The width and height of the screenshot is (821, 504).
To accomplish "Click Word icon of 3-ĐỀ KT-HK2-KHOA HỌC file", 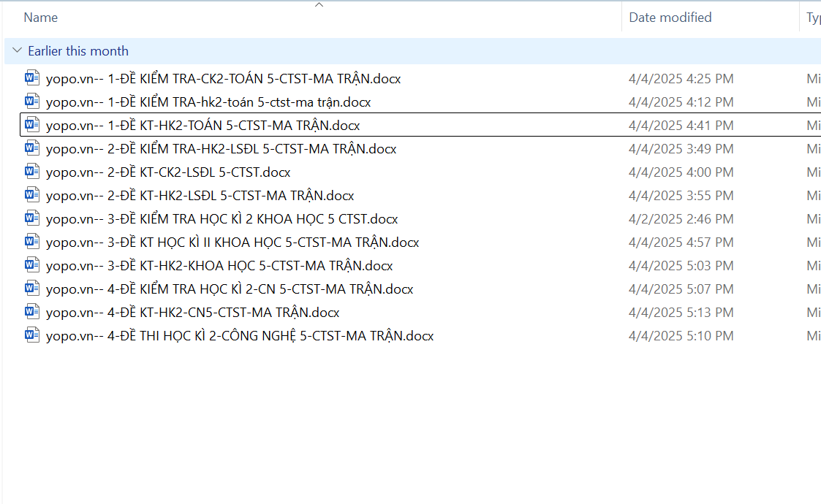I will tap(31, 265).
